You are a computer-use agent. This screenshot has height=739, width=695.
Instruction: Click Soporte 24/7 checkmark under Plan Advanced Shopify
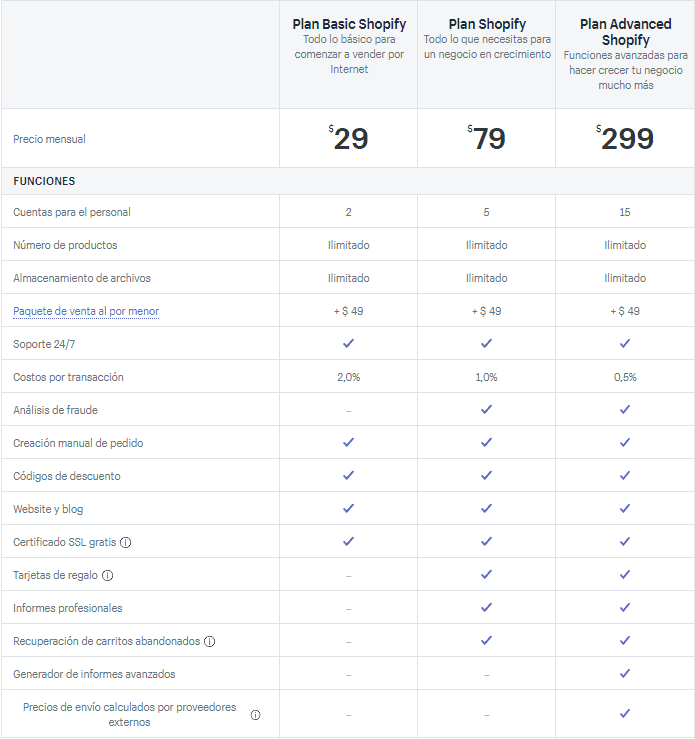625,344
